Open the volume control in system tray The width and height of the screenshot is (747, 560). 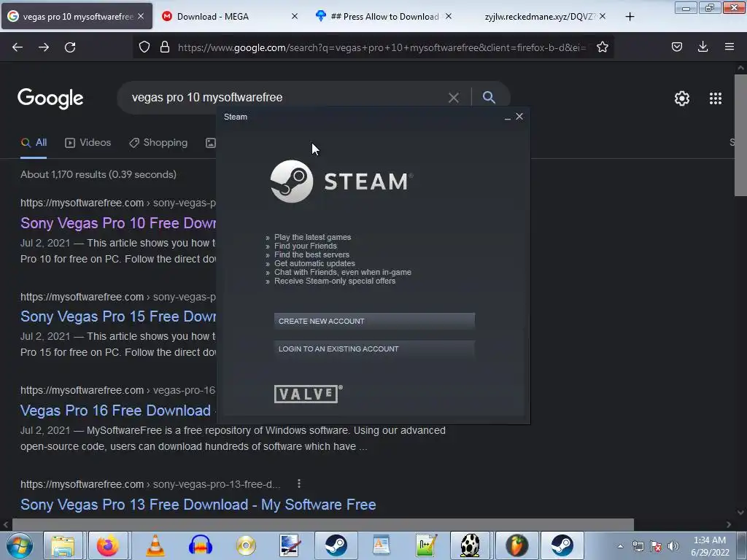point(673,546)
